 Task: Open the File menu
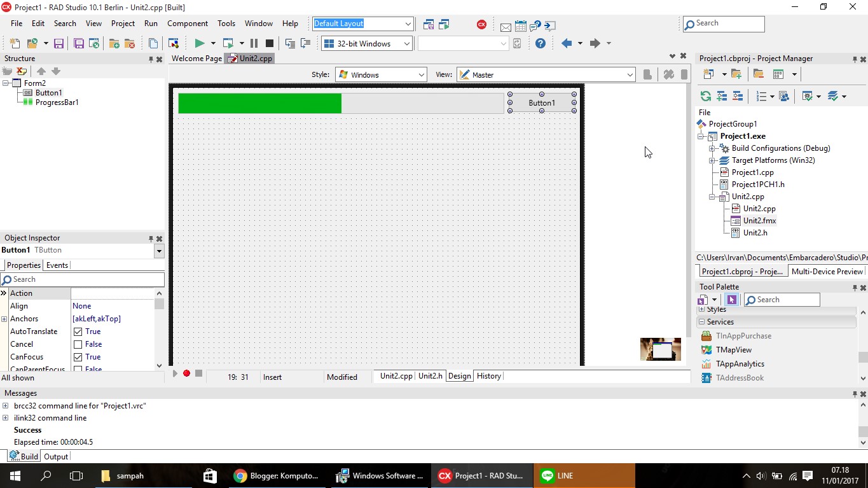[x=17, y=24]
